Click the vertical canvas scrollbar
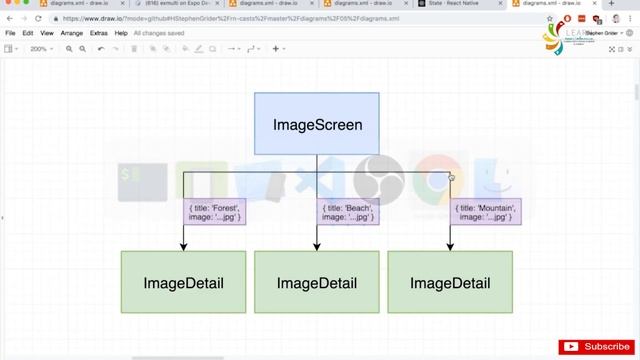Viewport: 640px width, 360px height. click(637, 92)
